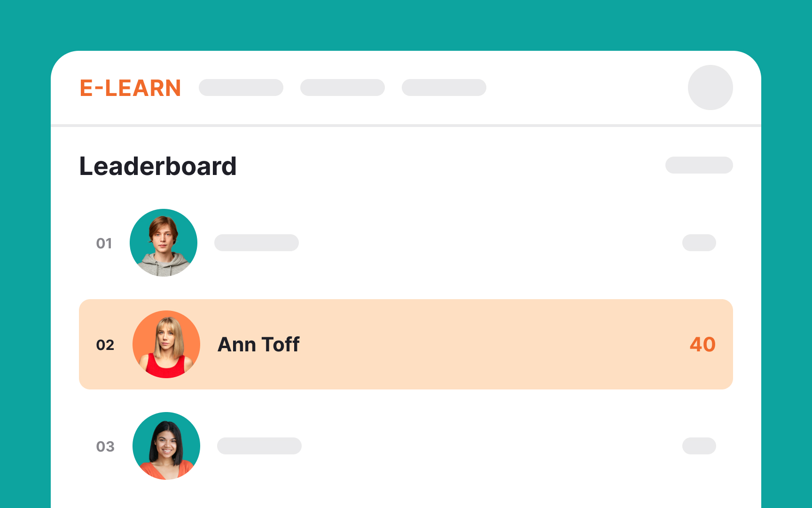Screen dimensions: 812x508
Task: Select the first-place name placeholder
Action: point(257,243)
